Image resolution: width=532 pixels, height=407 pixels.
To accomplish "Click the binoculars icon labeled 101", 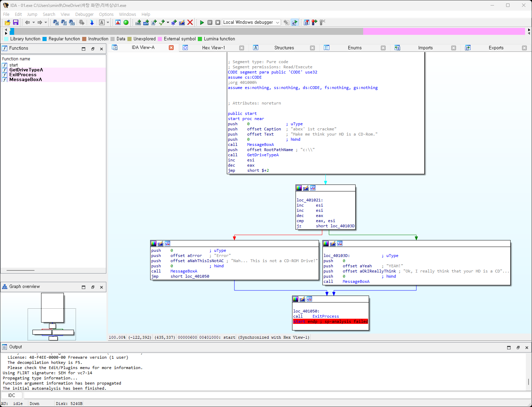I will point(72,22).
